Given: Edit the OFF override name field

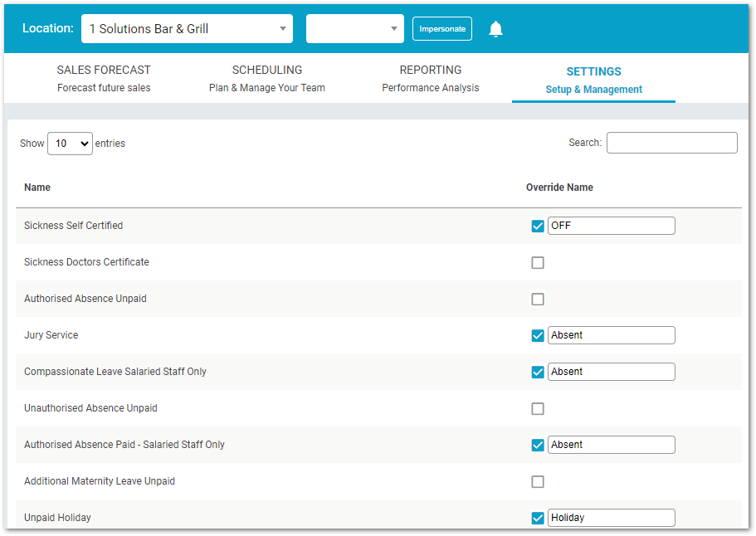Looking at the screenshot, I should [612, 226].
